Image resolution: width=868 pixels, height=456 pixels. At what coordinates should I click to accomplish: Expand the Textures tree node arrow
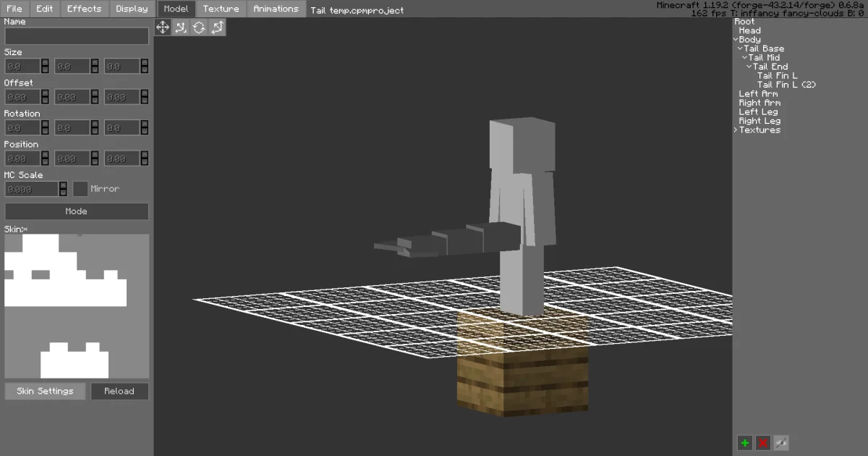pyautogui.click(x=736, y=130)
